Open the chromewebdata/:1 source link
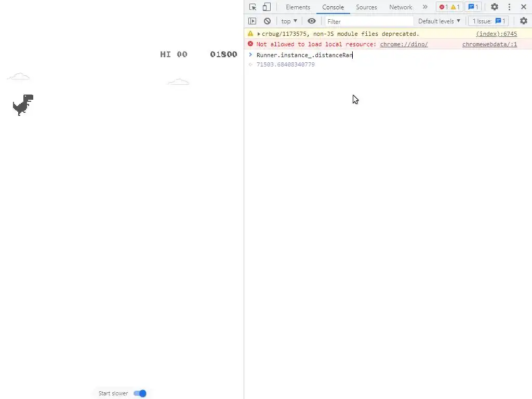 pos(489,44)
